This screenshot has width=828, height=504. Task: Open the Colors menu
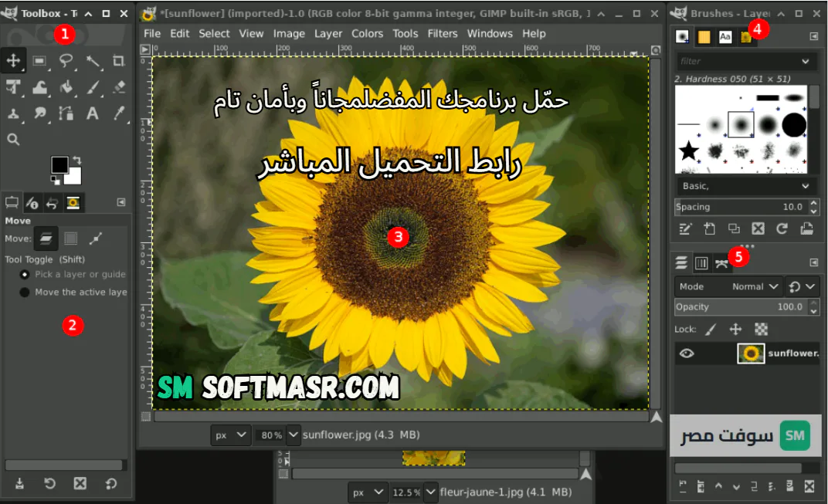[367, 33]
